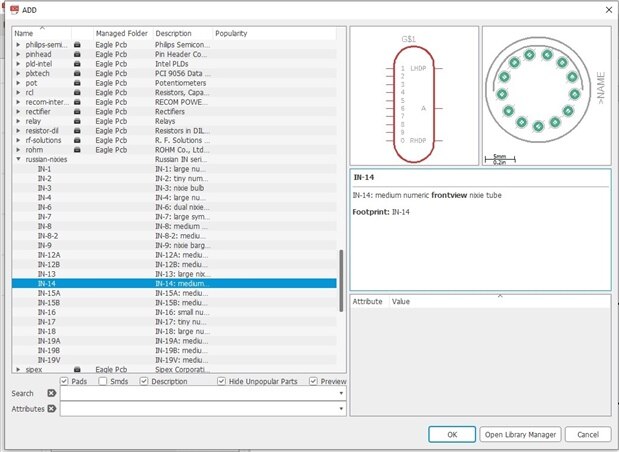Click the library list vertical scrollbar
The width and height of the screenshot is (619, 452).
point(342,300)
